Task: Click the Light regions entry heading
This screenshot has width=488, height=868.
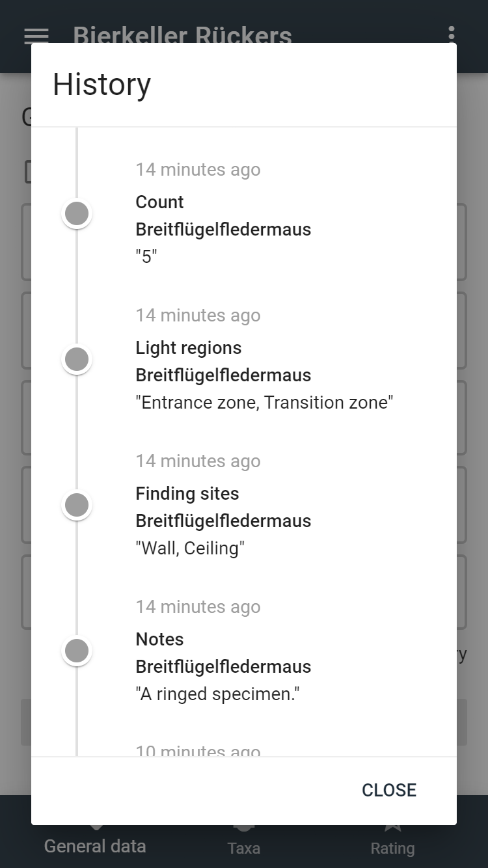Action: [188, 347]
